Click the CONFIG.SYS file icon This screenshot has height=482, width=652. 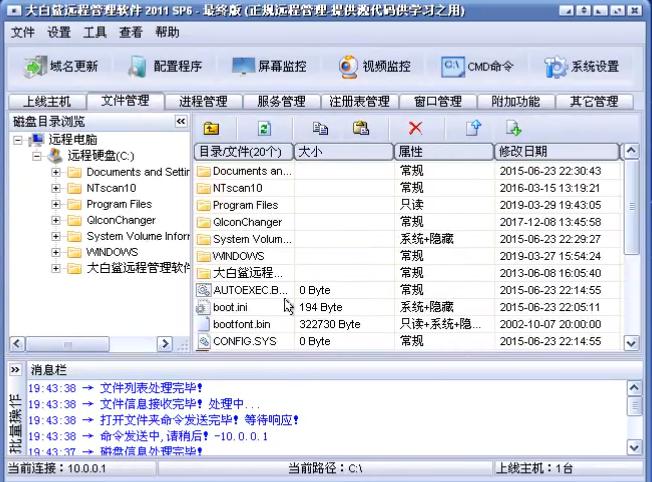(x=203, y=341)
